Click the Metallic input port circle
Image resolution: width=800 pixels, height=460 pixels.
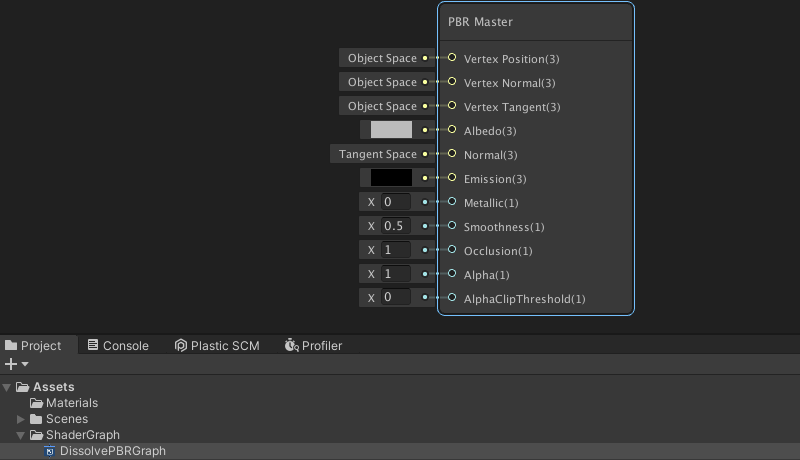[452, 201]
